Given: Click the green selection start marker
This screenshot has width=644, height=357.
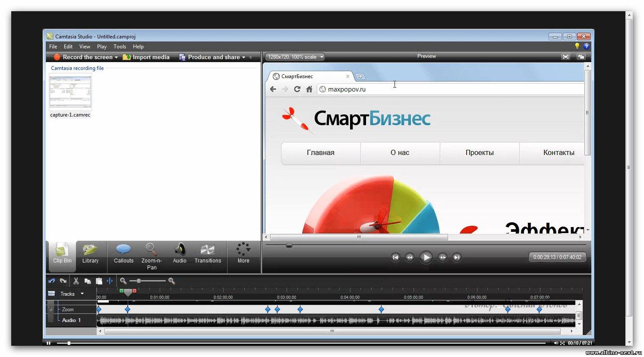Looking at the screenshot, I should coord(121,291).
